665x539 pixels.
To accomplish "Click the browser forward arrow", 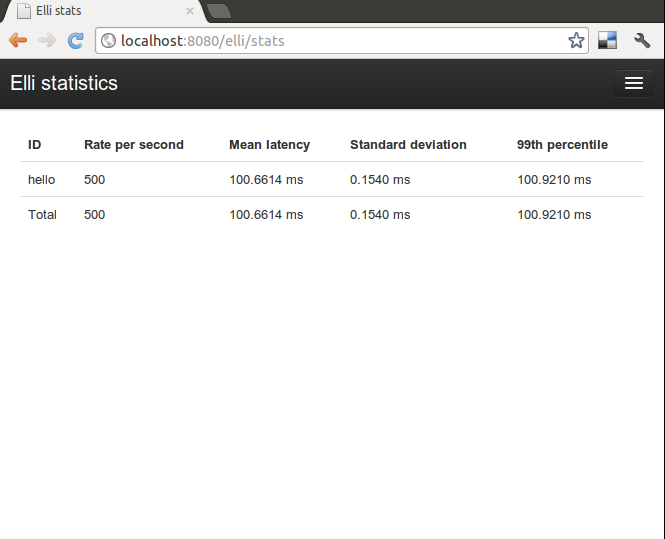I will point(47,41).
